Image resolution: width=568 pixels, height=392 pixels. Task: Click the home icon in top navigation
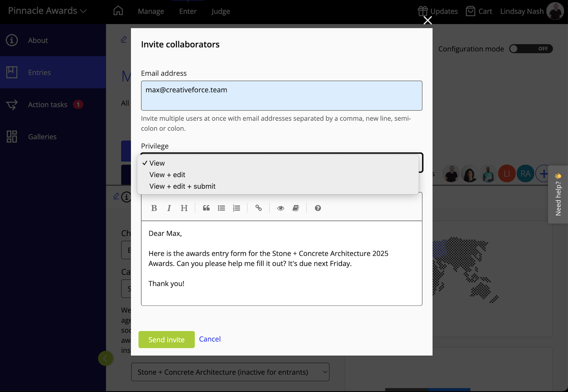coord(118,10)
